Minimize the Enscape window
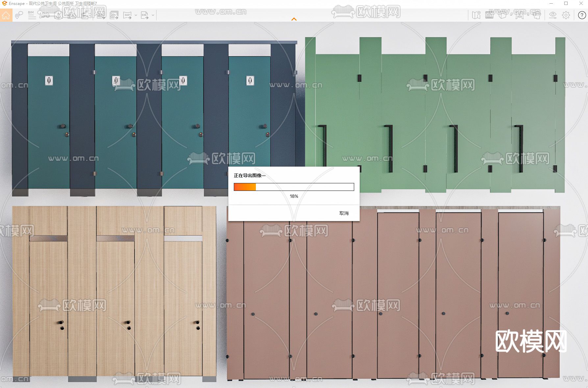Screen dimensions: 588x388 tap(551, 3)
